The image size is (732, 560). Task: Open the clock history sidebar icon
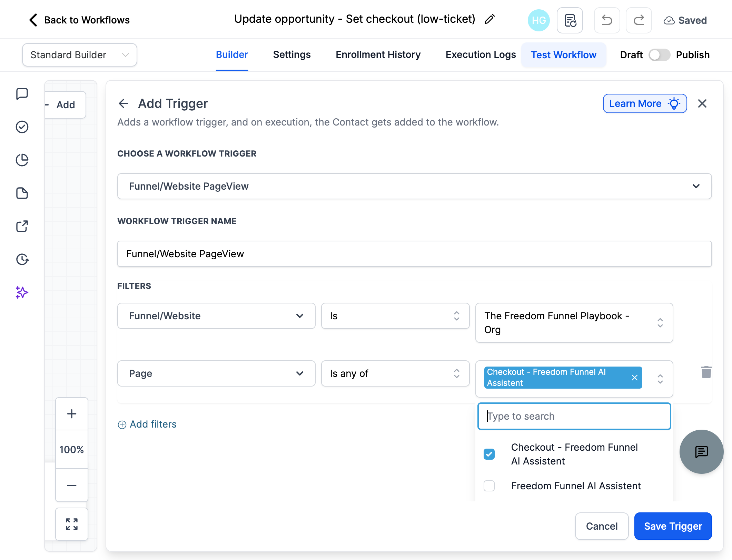[22, 259]
